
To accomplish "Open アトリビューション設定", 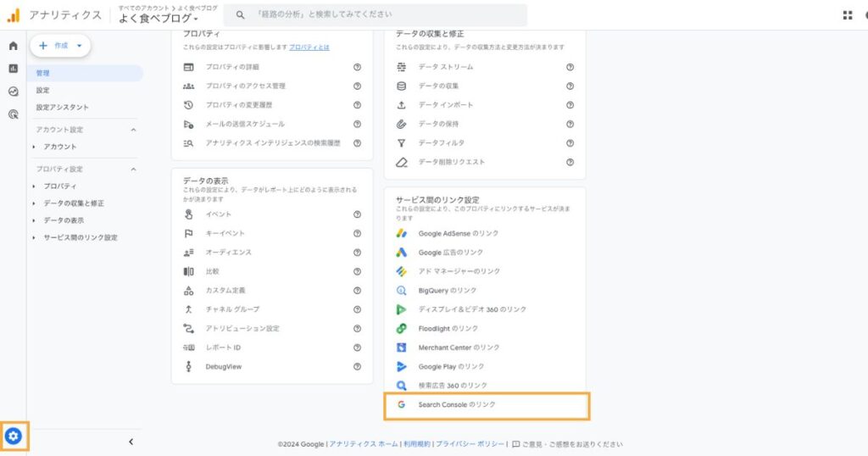I will (x=242, y=329).
